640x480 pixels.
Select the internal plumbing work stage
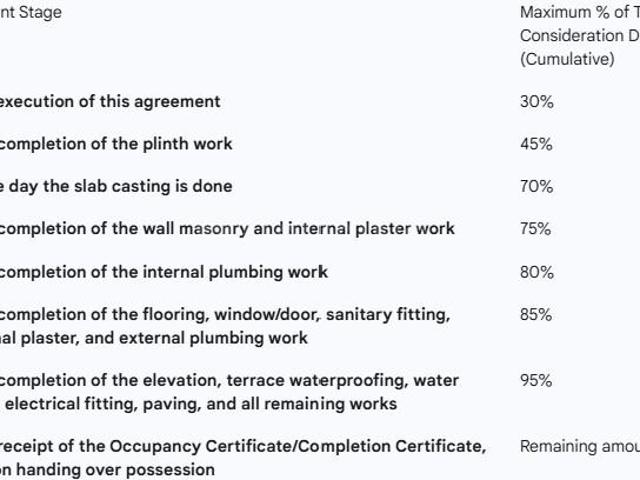(x=162, y=272)
